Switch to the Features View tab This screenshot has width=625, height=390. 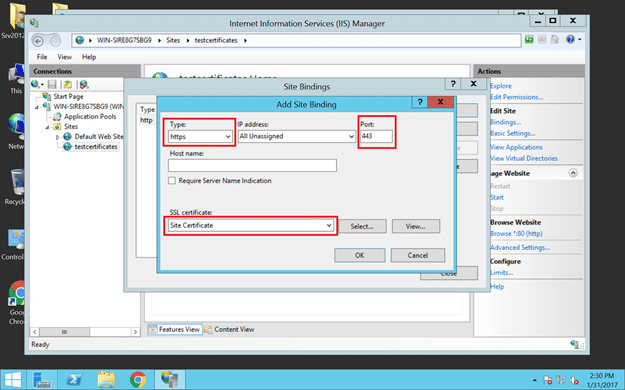coord(175,329)
